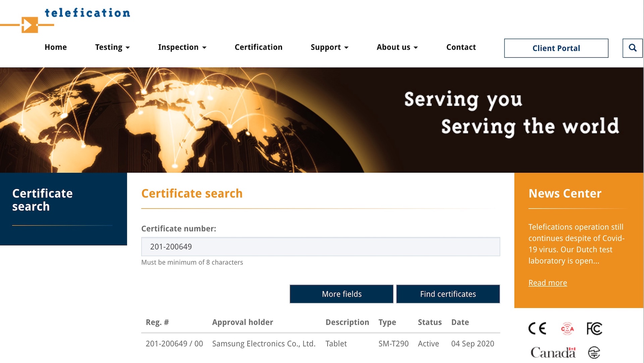
Task: Click the SM-T290 type cell
Action: point(393,344)
